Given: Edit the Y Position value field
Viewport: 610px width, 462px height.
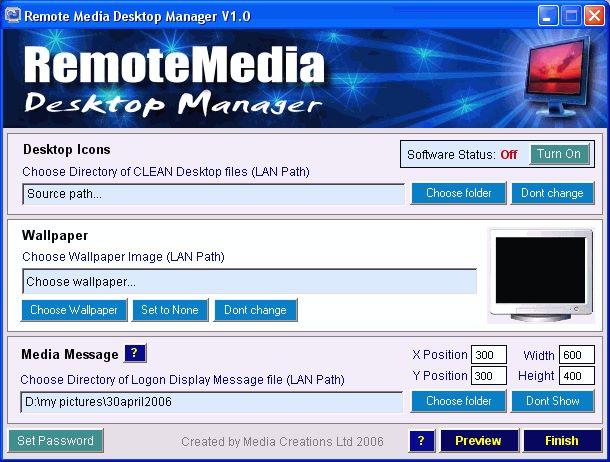Looking at the screenshot, I should click(489, 376).
